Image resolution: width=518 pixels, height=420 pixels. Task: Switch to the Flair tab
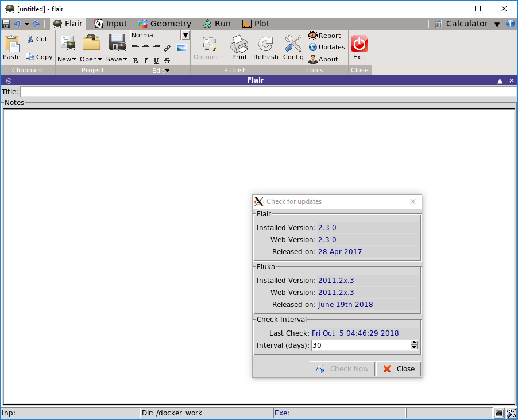pos(68,24)
